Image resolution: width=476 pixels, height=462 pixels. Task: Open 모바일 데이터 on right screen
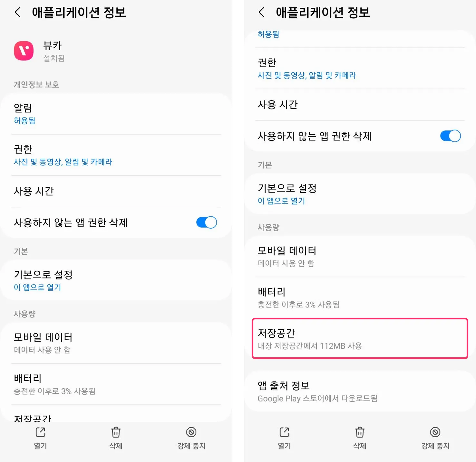tap(360, 257)
